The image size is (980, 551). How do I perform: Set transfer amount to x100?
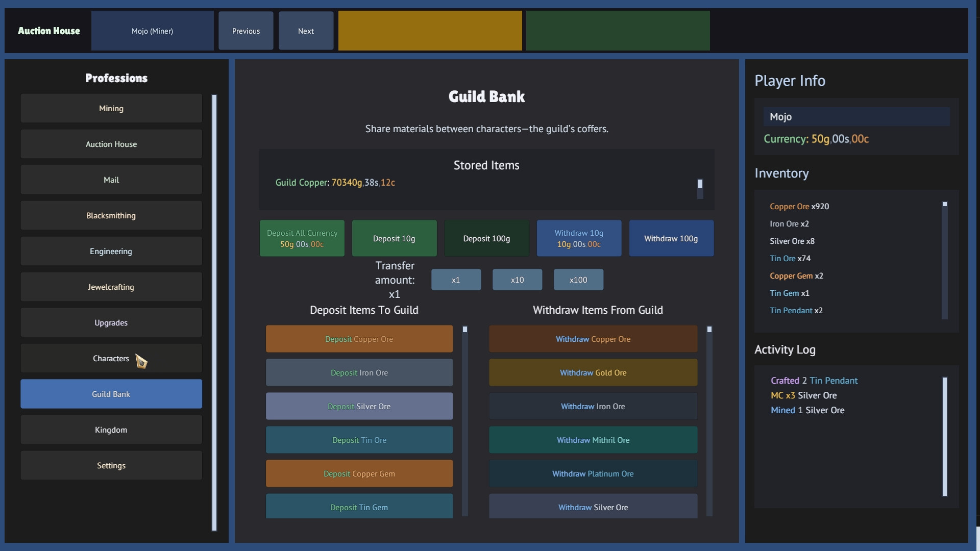(578, 280)
